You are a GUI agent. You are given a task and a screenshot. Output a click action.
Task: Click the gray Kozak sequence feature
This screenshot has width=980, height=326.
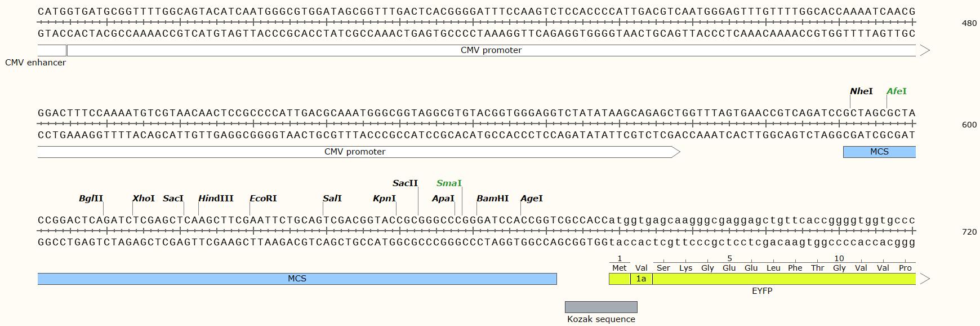click(601, 307)
